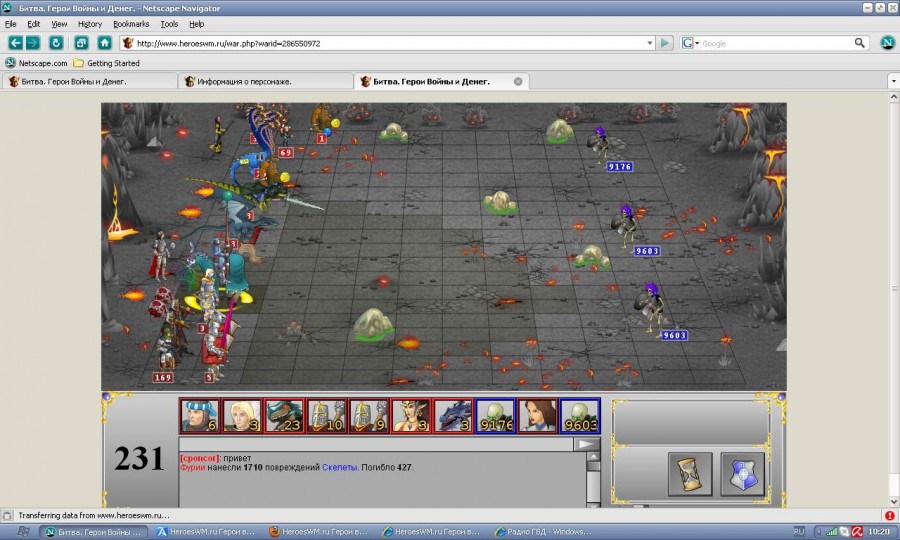Select the skeleton portrait showing 9603

(580, 415)
